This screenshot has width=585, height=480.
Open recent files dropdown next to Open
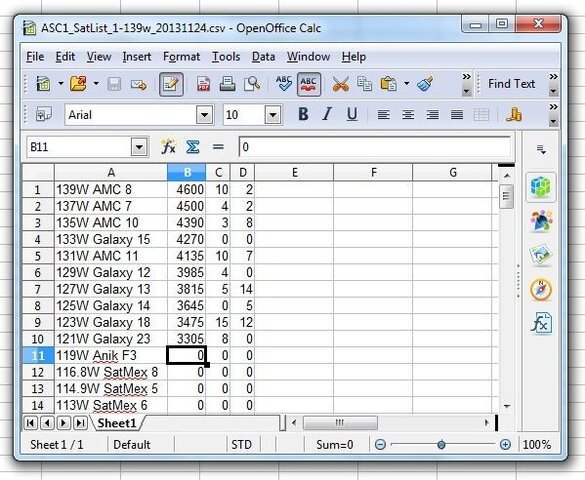[96, 84]
